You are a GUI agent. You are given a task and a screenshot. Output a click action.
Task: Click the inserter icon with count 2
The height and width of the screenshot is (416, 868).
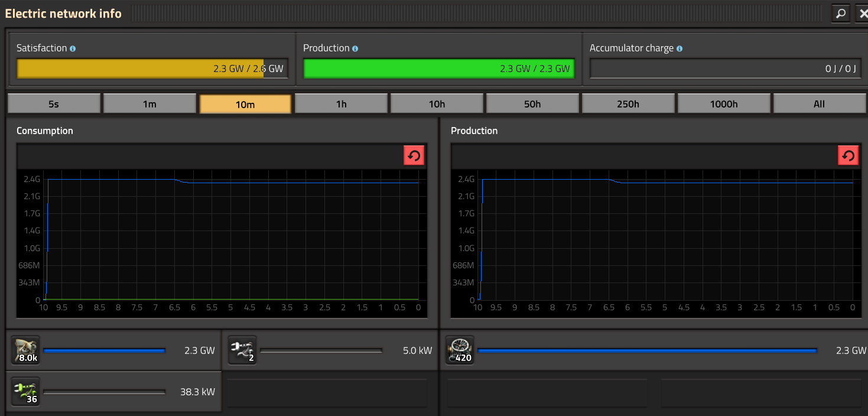242,350
